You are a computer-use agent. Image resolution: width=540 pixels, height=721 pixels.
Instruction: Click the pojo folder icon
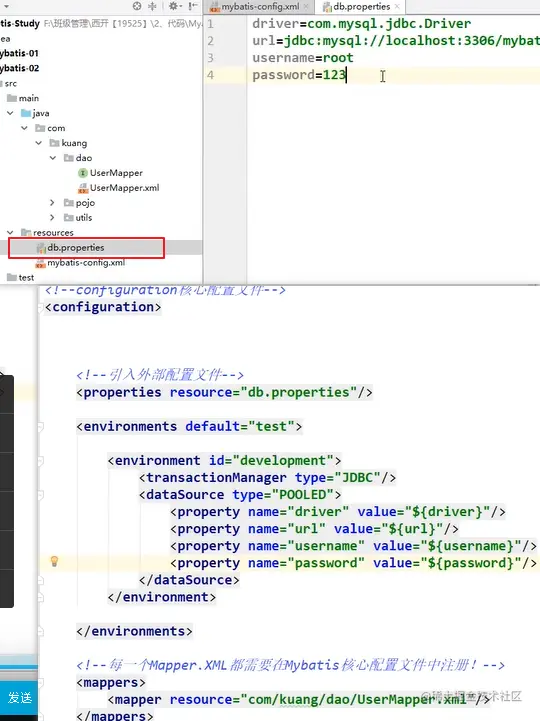tap(69, 203)
